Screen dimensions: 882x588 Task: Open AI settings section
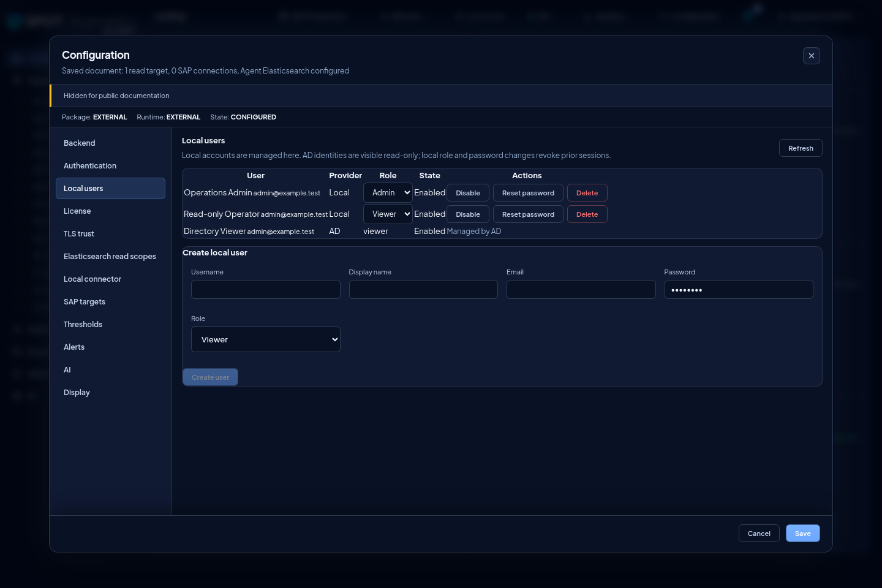tap(110, 370)
